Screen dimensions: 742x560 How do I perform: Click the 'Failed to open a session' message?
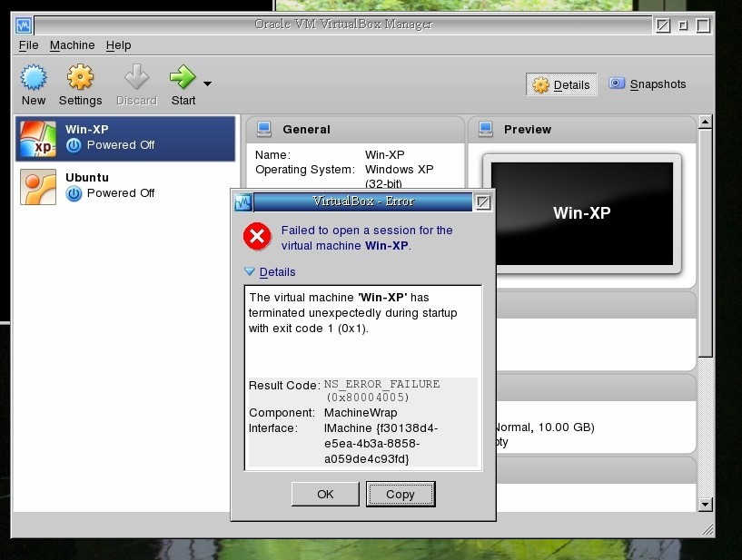coord(367,238)
